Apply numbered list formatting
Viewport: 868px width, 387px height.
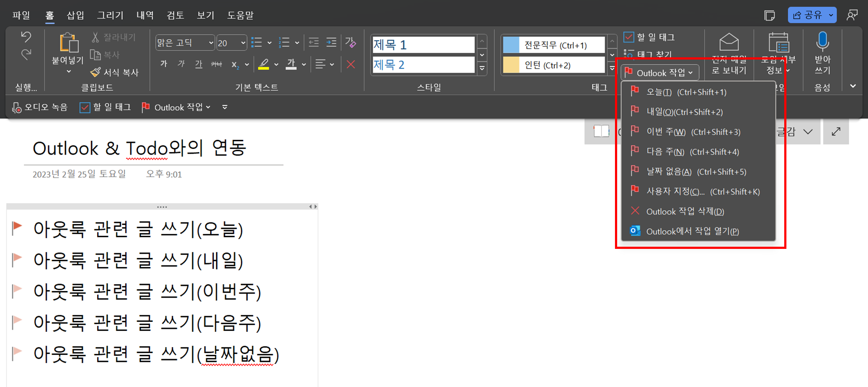pos(284,43)
